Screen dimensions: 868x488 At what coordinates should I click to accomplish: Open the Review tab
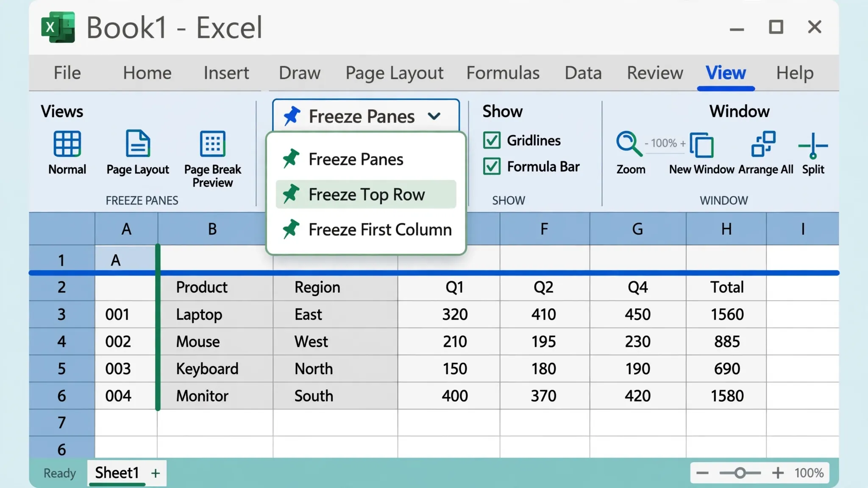(655, 73)
